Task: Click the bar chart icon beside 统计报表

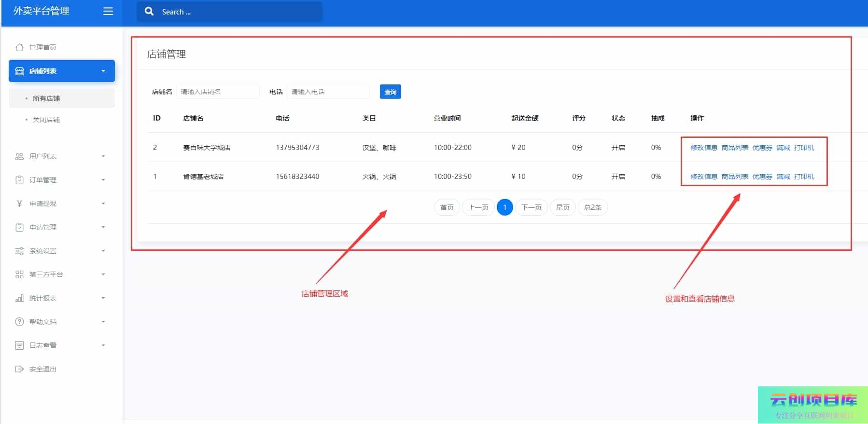Action: (19, 298)
